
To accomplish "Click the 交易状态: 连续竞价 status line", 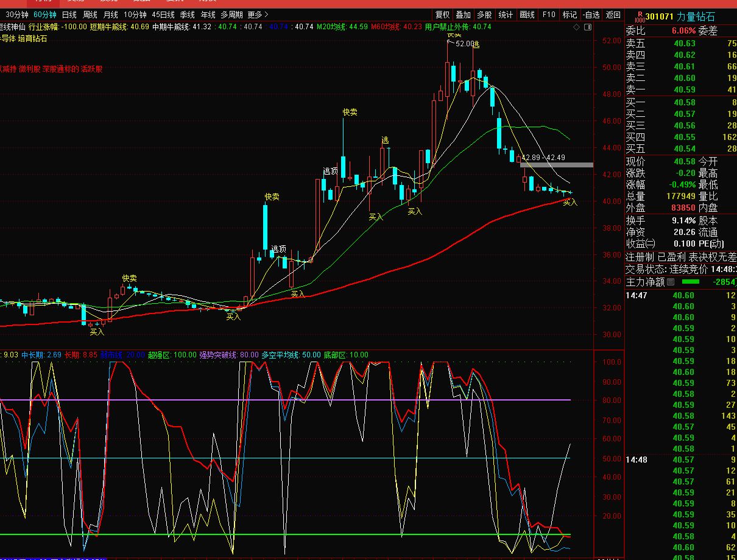I will 681,269.
